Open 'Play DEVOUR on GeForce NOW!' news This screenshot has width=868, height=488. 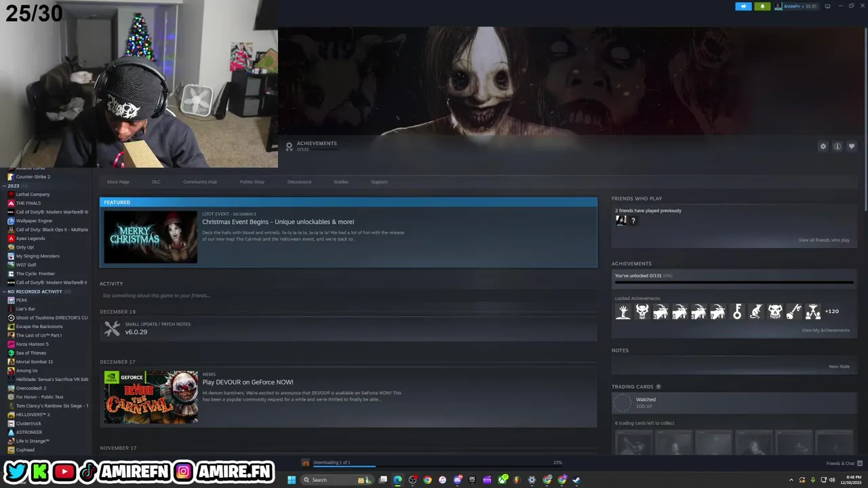click(248, 382)
